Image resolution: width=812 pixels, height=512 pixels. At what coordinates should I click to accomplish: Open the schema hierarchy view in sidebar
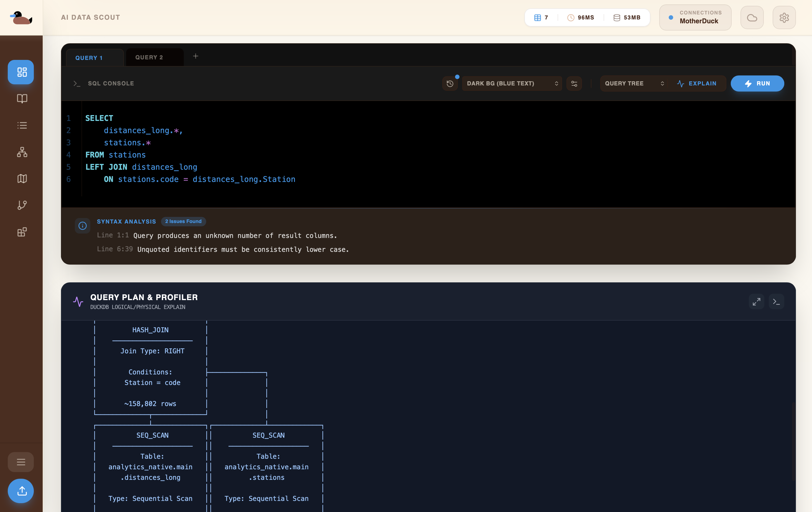[21, 152]
